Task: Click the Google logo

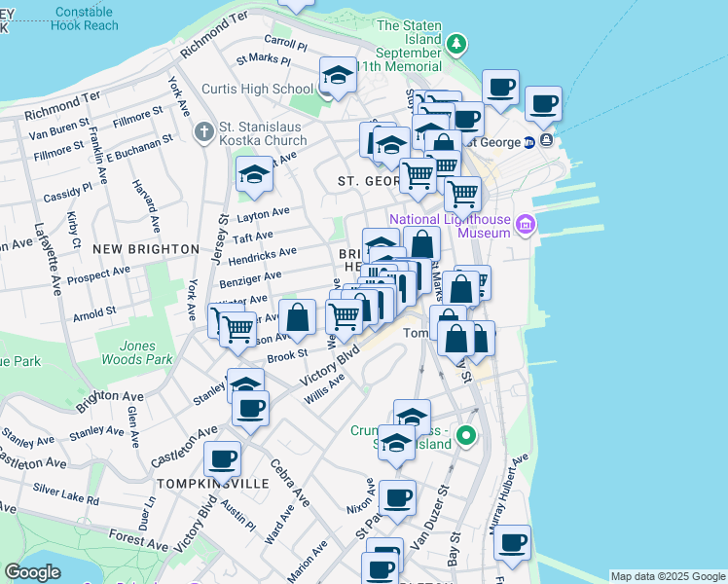Action: click(x=32, y=571)
